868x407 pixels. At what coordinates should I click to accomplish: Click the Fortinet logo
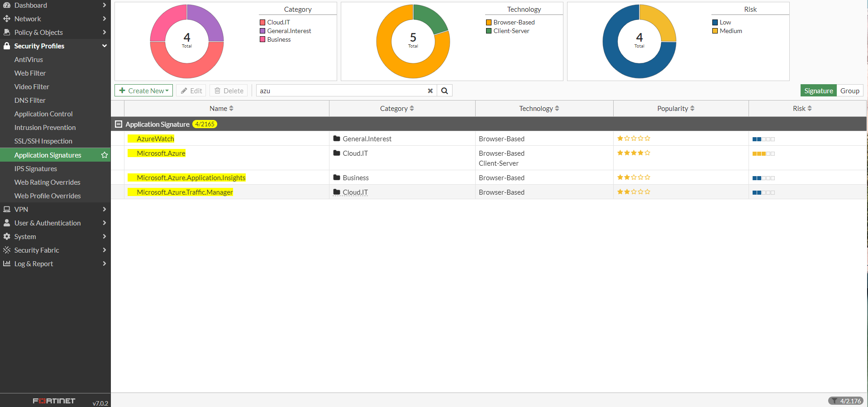pos(54,401)
